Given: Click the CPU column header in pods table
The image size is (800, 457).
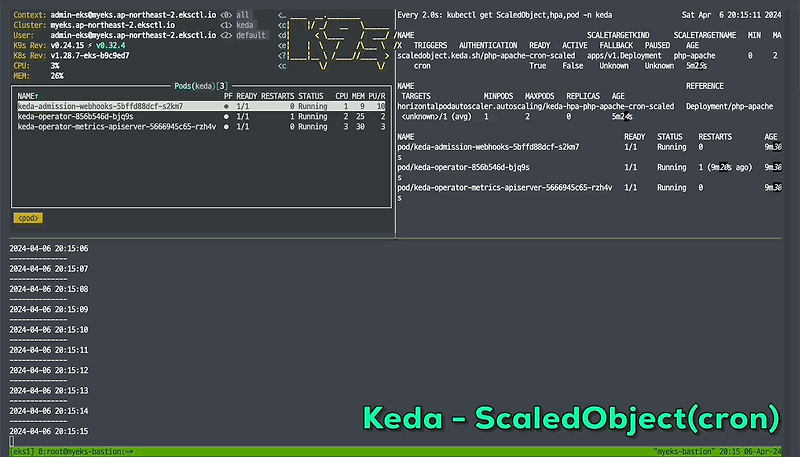Looking at the screenshot, I should coord(341,96).
